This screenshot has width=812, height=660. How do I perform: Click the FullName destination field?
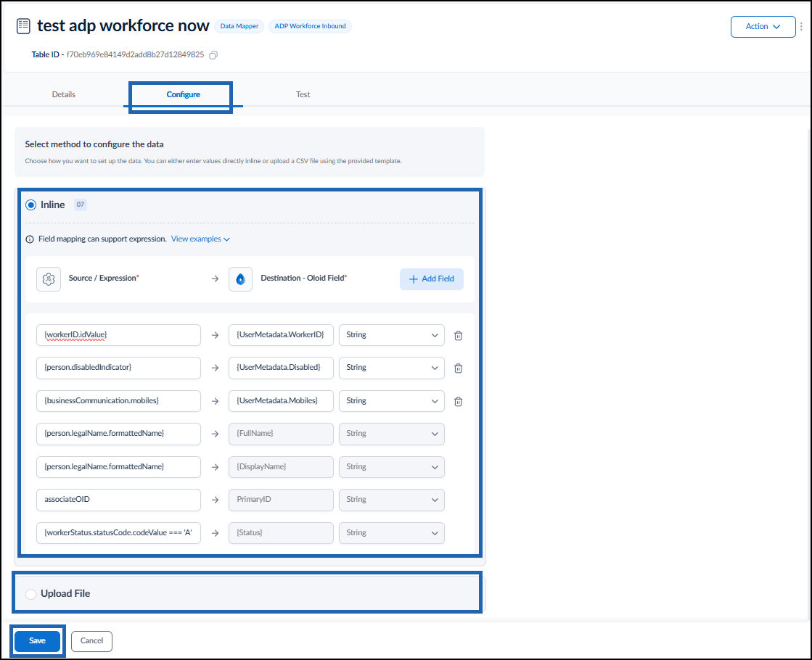pos(281,434)
